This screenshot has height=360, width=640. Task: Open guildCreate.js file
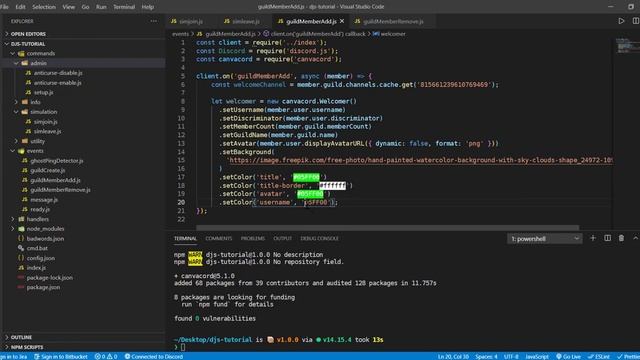tap(47, 170)
